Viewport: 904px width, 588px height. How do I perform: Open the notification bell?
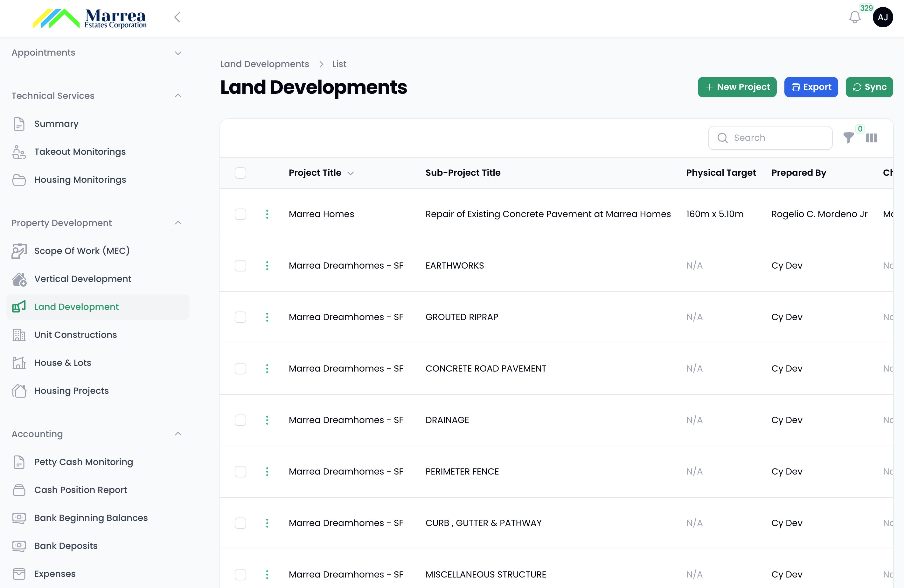click(x=855, y=17)
